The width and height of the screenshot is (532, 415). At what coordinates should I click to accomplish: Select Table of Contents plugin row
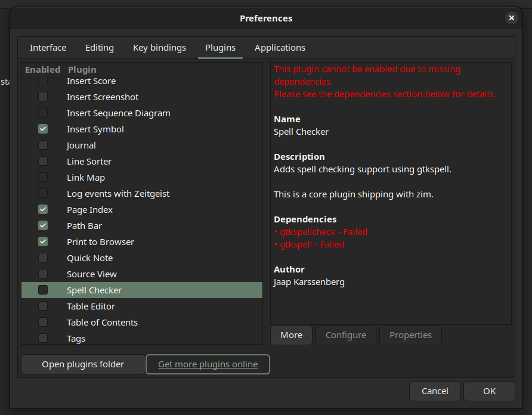click(x=102, y=323)
